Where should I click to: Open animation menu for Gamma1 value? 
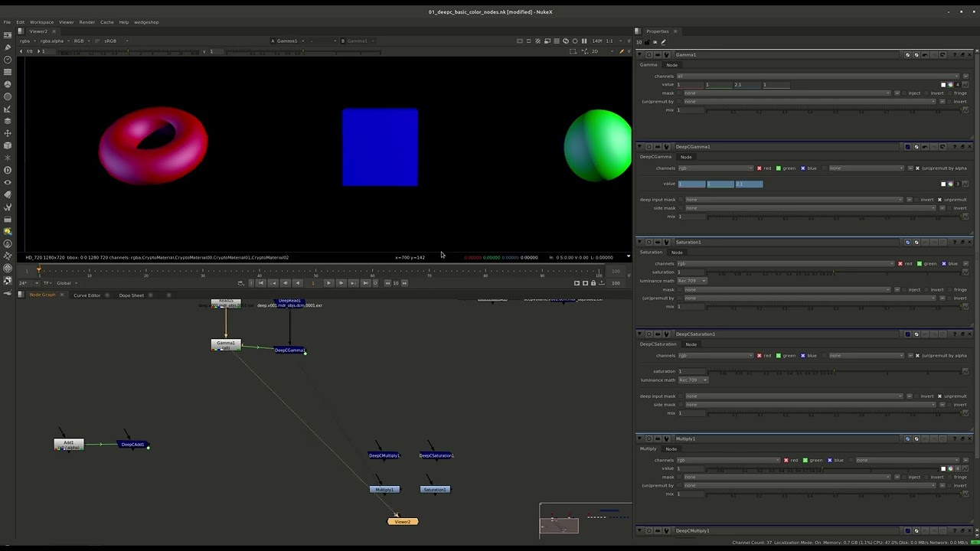pos(965,85)
